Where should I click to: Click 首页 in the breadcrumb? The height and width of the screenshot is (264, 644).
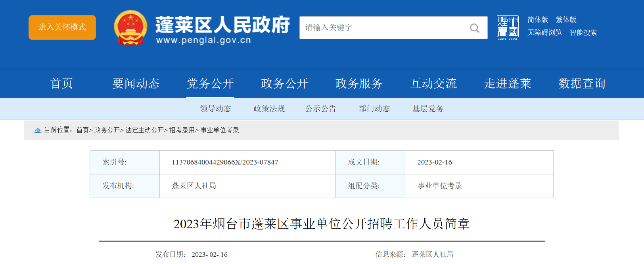point(82,130)
